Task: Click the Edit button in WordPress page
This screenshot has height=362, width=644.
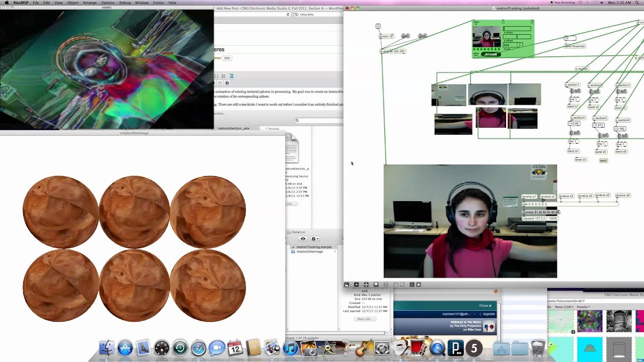Action: click(227, 58)
